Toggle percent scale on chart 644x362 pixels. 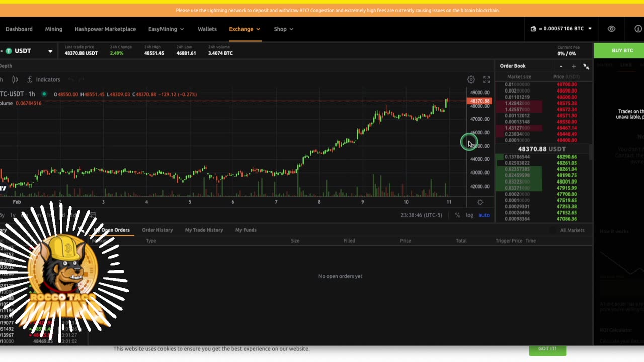point(457,215)
